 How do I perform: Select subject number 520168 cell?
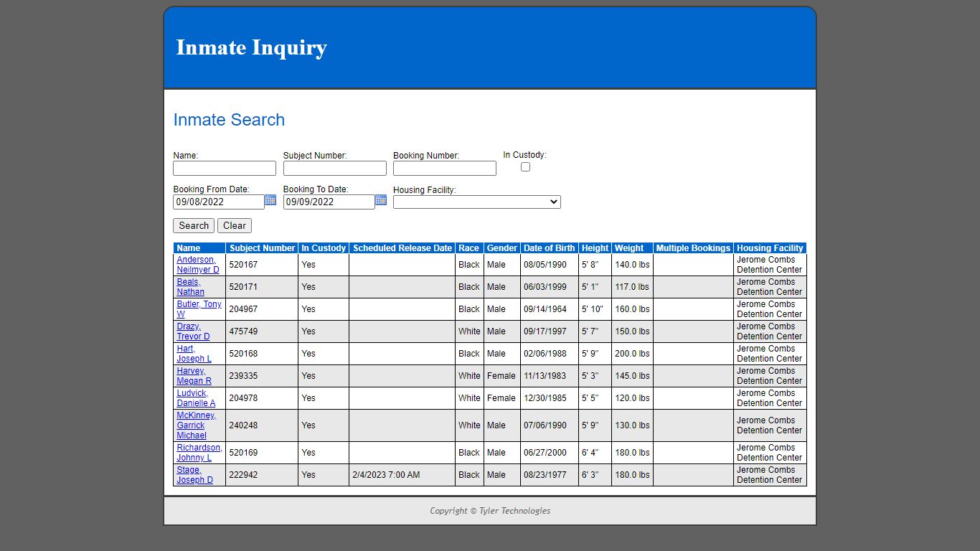point(262,354)
